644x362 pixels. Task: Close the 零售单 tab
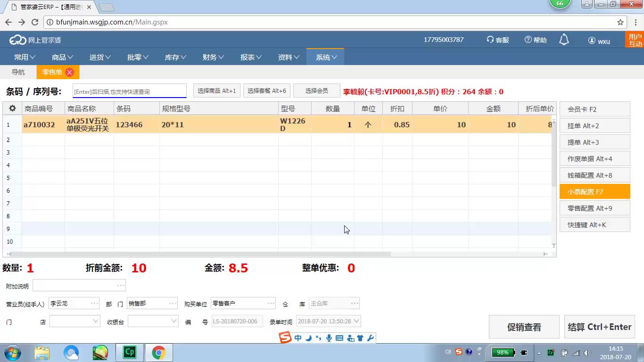pyautogui.click(x=69, y=72)
